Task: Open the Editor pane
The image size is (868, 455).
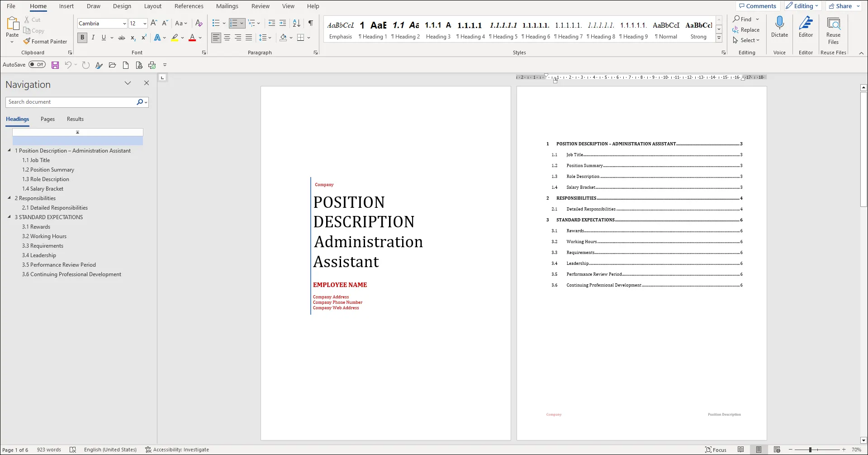Action: (x=806, y=27)
